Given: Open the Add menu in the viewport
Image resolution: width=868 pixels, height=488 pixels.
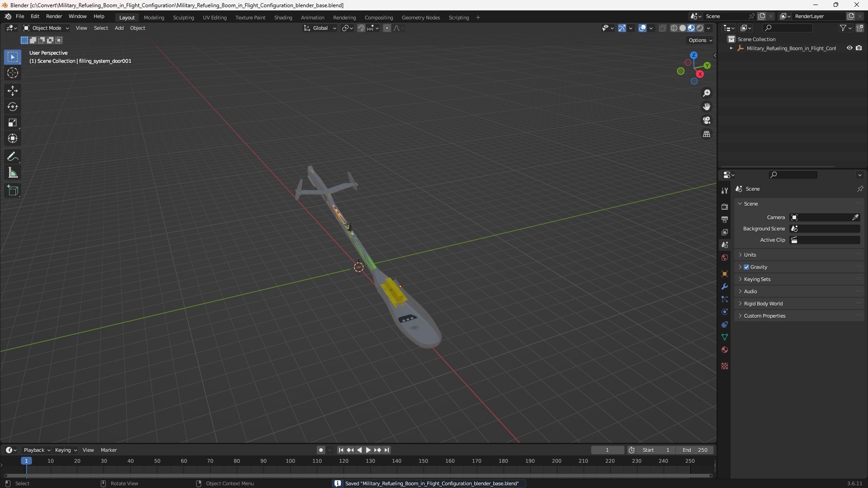Looking at the screenshot, I should pyautogui.click(x=119, y=28).
